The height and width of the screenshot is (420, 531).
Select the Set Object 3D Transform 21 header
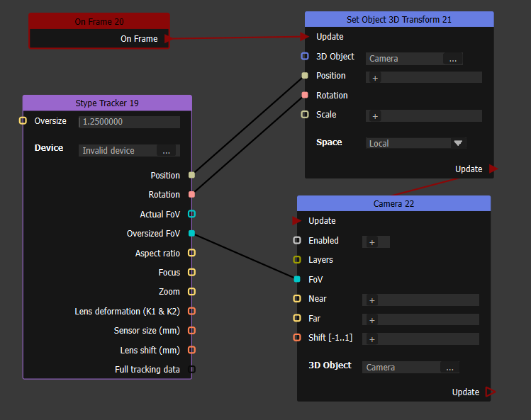(x=398, y=19)
